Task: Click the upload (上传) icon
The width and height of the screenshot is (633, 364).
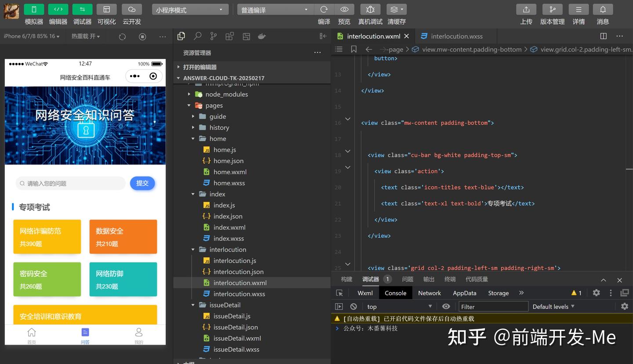Action: 526,9
